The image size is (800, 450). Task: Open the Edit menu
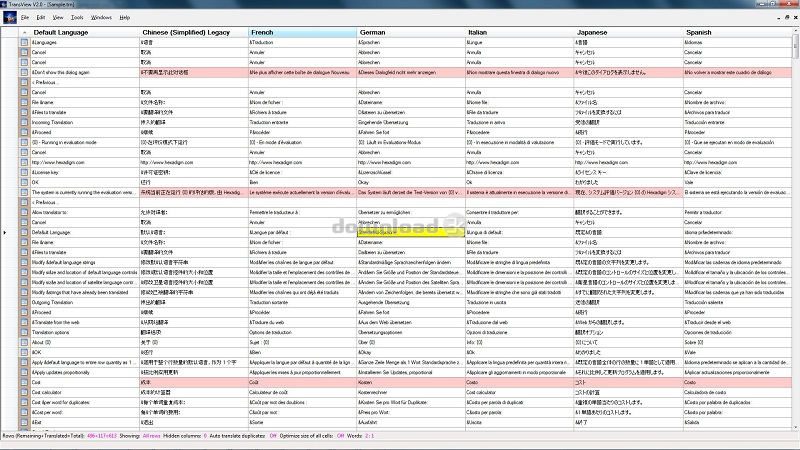[41, 17]
